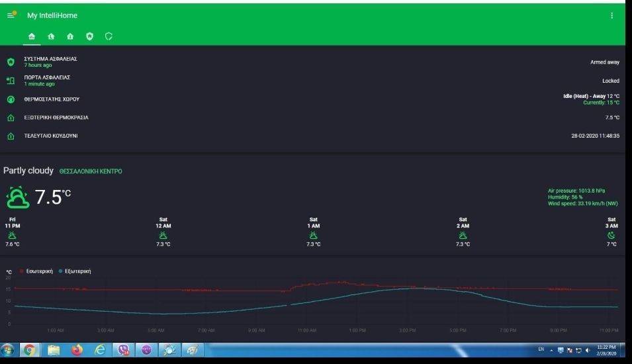This screenshot has width=632, height=364.
Task: Click the ΣΥΣΤΗΜΑ ΑΣΦΑΛΕΙΑΣ shield icon
Action: click(x=11, y=62)
